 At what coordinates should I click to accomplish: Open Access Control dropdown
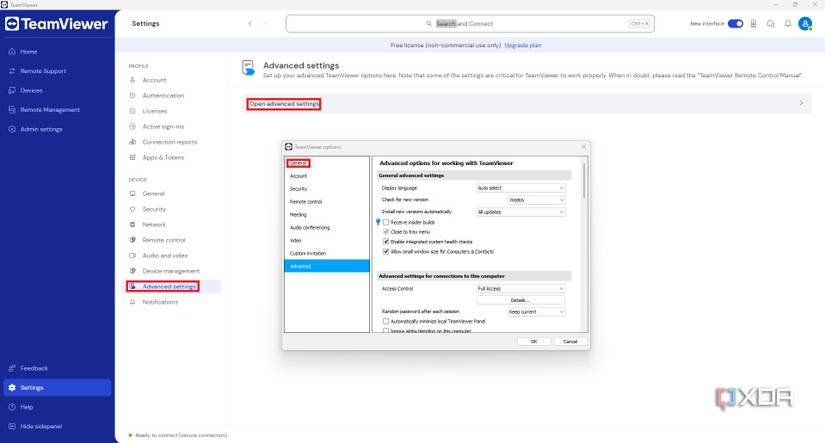[520, 289]
